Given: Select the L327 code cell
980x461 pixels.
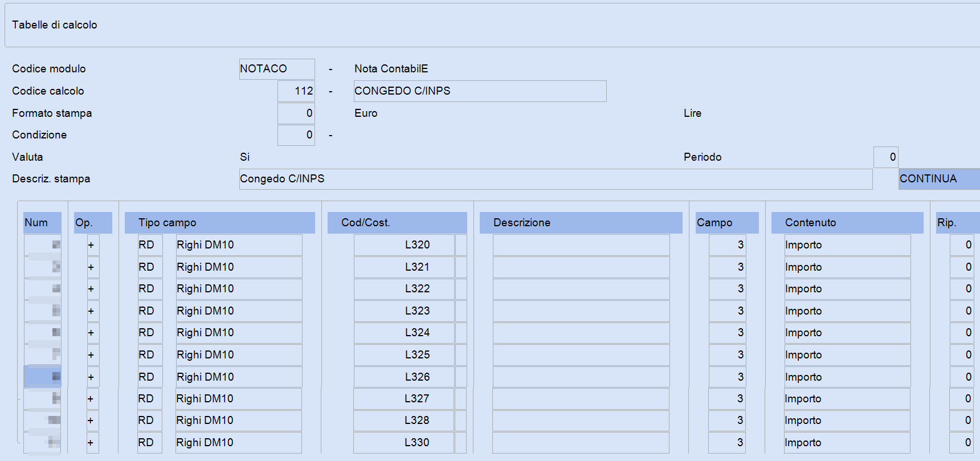Looking at the screenshot, I should click(403, 399).
